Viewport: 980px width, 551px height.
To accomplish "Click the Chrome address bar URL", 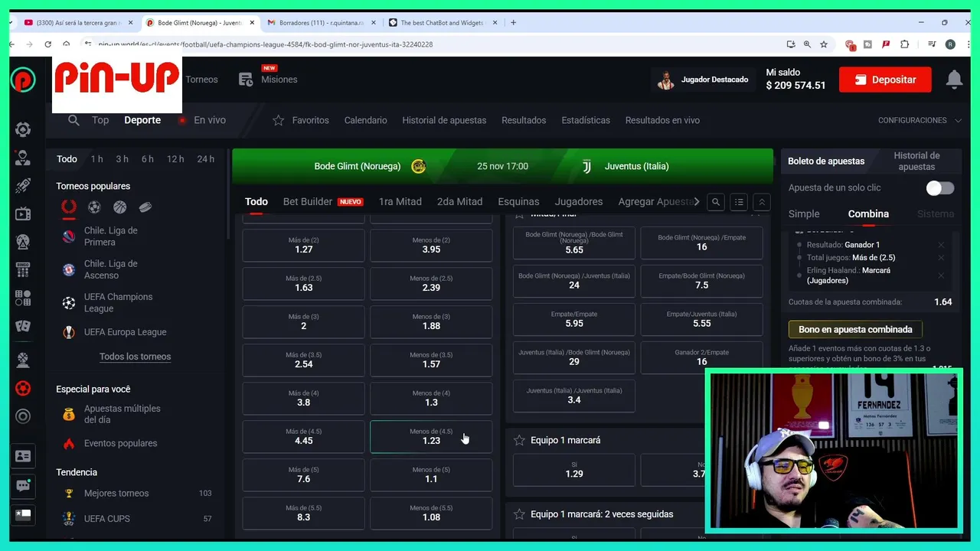I will tap(265, 44).
